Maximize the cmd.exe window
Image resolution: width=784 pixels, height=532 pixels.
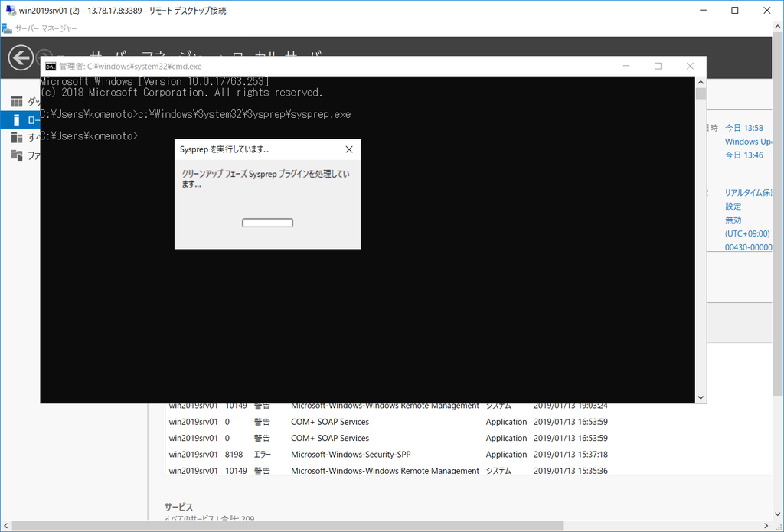tap(658, 66)
